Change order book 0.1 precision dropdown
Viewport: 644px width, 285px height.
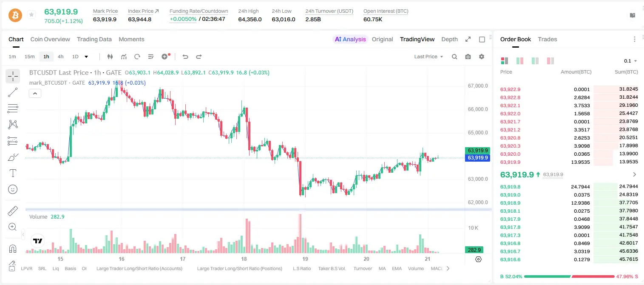(630, 61)
